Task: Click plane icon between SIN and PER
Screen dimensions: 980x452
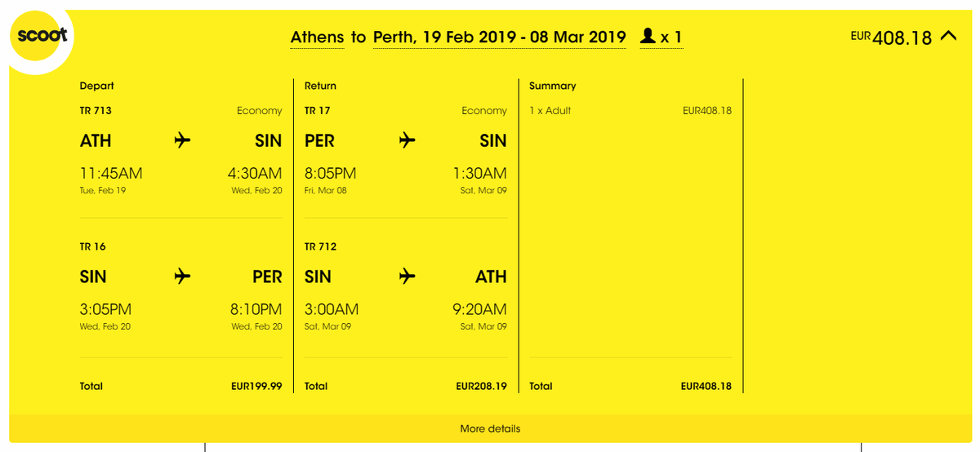Action: point(182,277)
